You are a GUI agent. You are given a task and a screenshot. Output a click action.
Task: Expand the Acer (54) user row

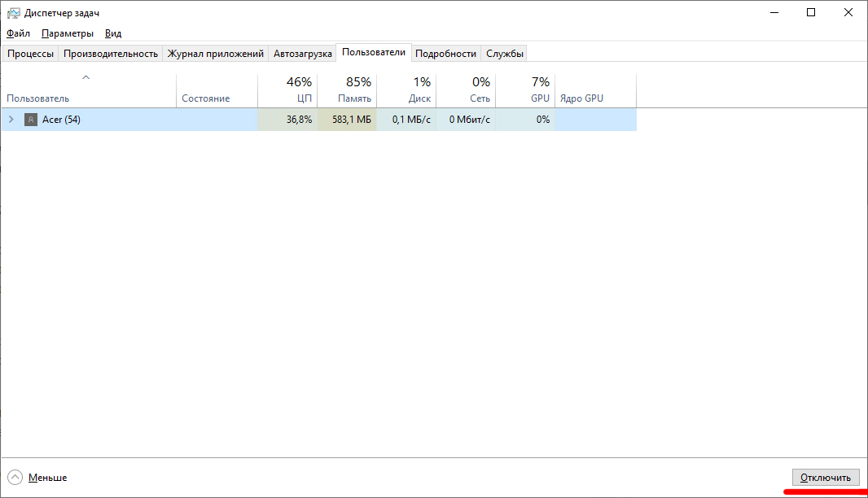tap(11, 120)
